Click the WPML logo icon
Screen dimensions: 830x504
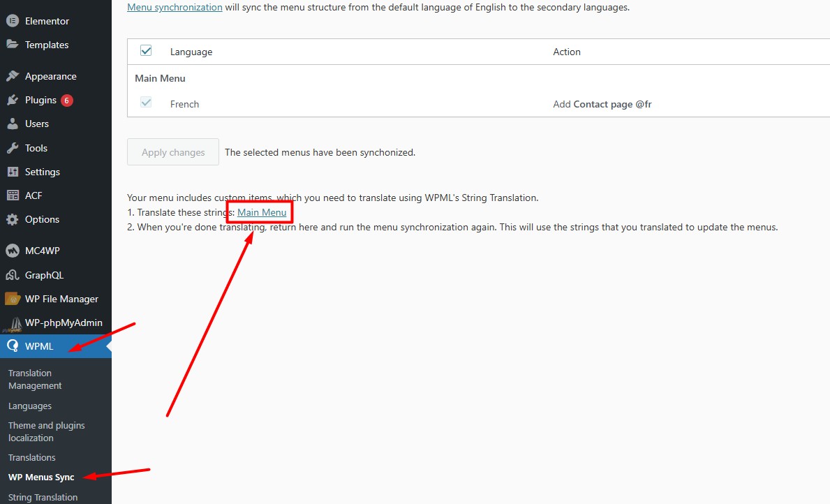click(13, 346)
